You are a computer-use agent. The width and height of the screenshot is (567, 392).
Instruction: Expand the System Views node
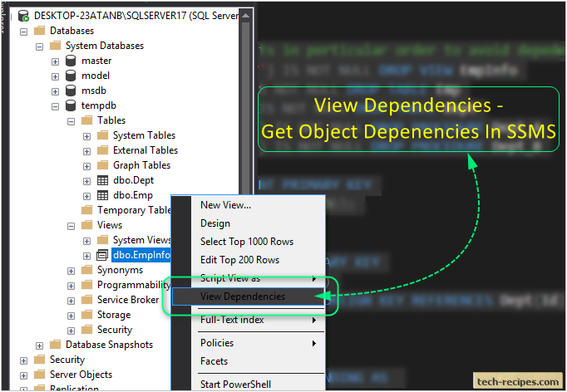(86, 242)
